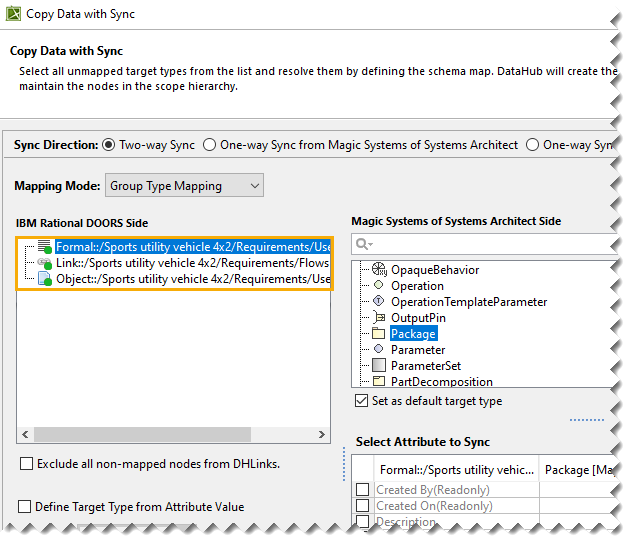Select the Package tree item
Screen dimensions: 630x543
(412, 334)
